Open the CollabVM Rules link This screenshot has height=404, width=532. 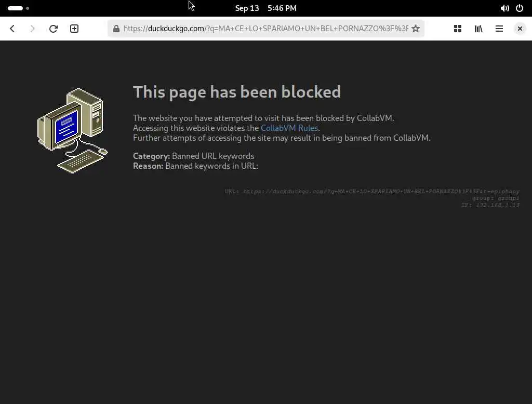[x=289, y=128]
